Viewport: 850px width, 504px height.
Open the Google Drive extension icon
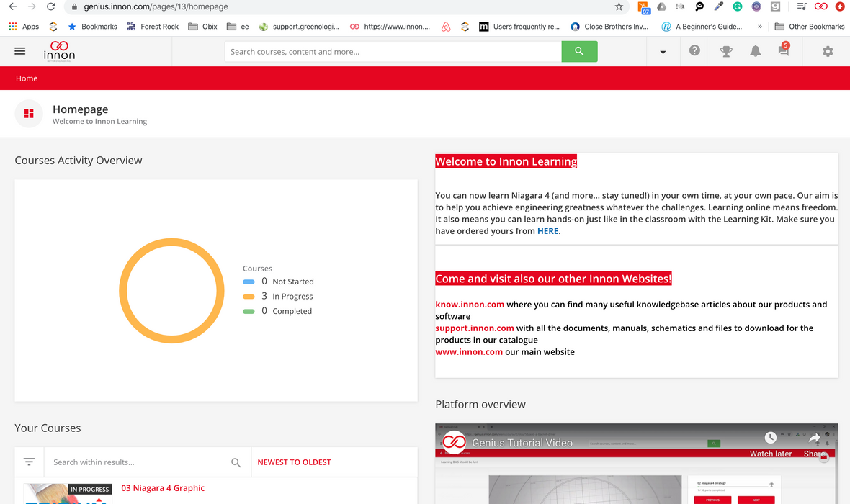click(x=661, y=6)
